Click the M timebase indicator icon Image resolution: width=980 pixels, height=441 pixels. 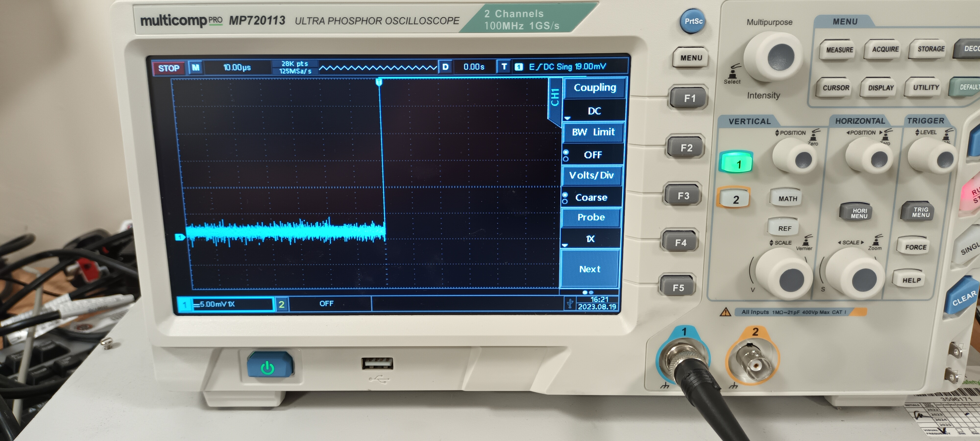196,68
